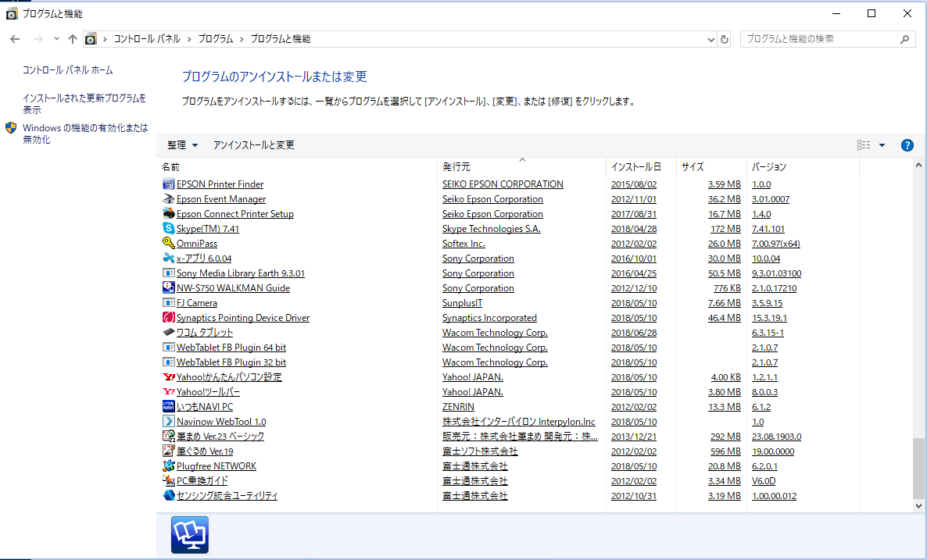Viewport: 927px width, 560px height.
Task: Open the address bar history dropdown
Action: pyautogui.click(x=710, y=39)
